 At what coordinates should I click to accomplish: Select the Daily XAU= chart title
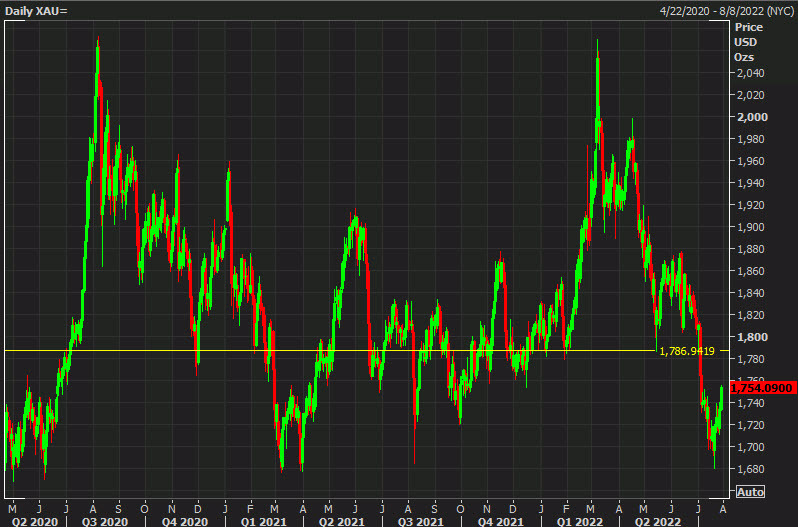(x=36, y=11)
